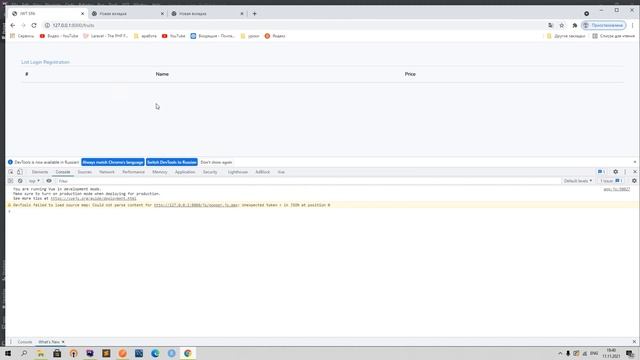Open File Explorer from the taskbar
This screenshot has width=640, height=360.
point(40,353)
